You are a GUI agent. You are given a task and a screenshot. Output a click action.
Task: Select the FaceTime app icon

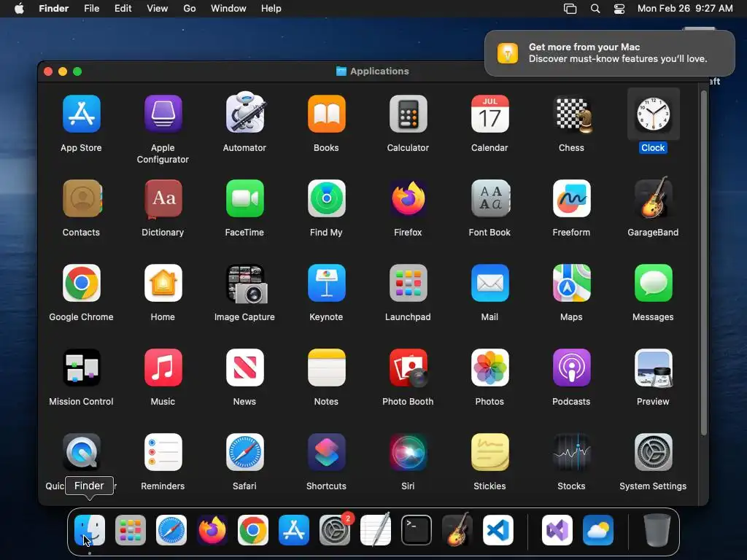coord(244,198)
